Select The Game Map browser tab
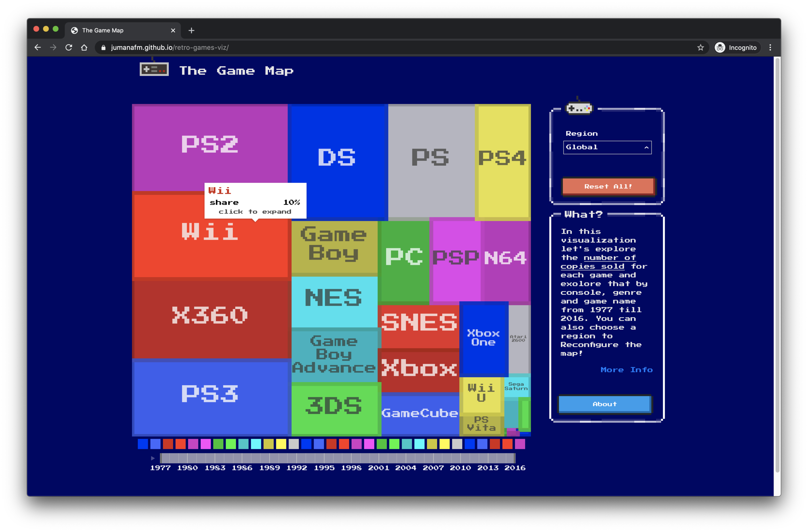808x532 pixels. pos(122,31)
